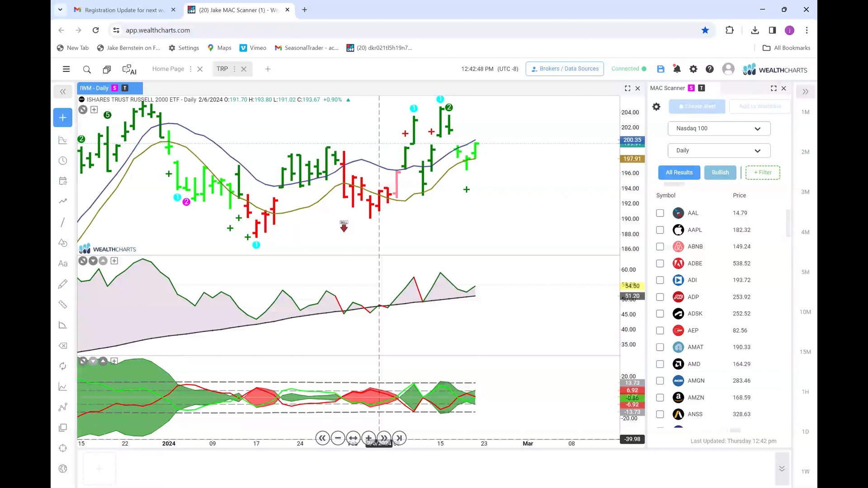Click the browser address bar
This screenshot has height=488, width=868.
407,30
